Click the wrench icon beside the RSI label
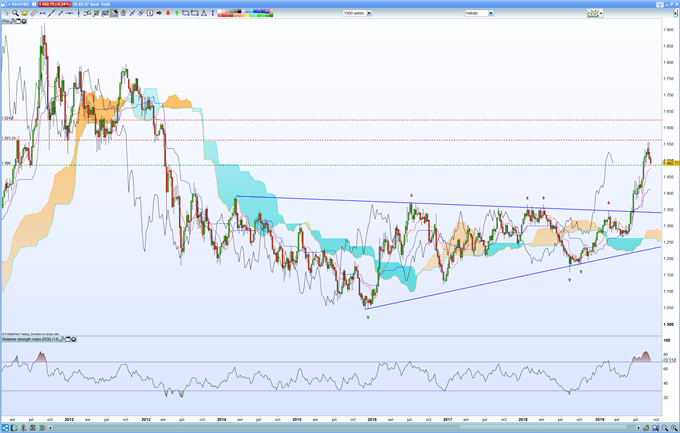 pos(62,339)
